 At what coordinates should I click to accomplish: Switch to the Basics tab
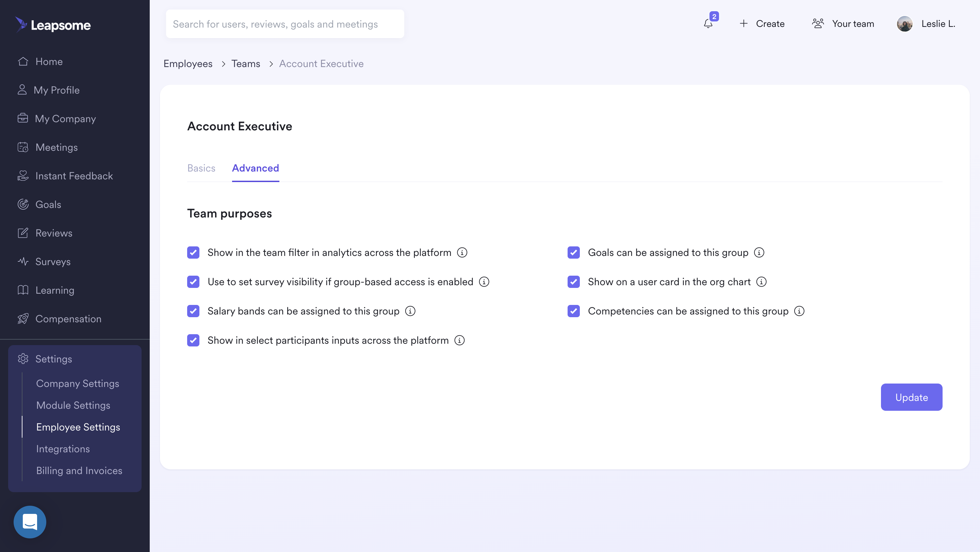click(201, 168)
